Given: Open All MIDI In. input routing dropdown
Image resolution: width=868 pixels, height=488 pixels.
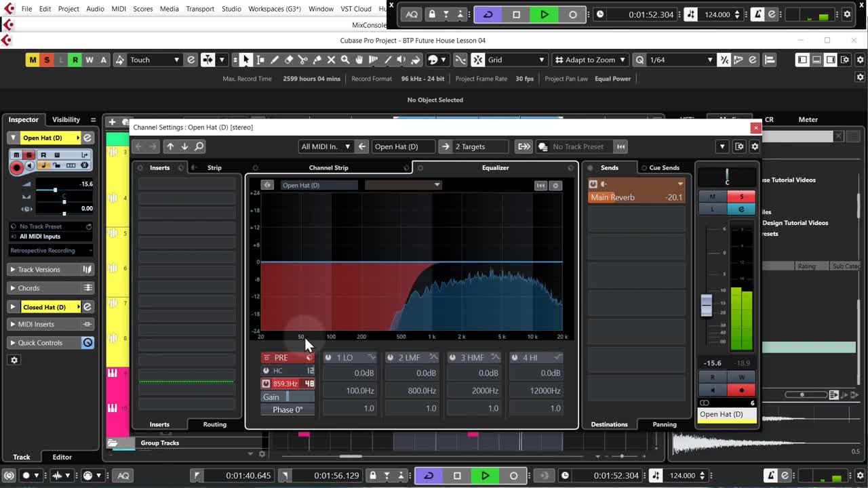Looking at the screenshot, I should tap(325, 146).
